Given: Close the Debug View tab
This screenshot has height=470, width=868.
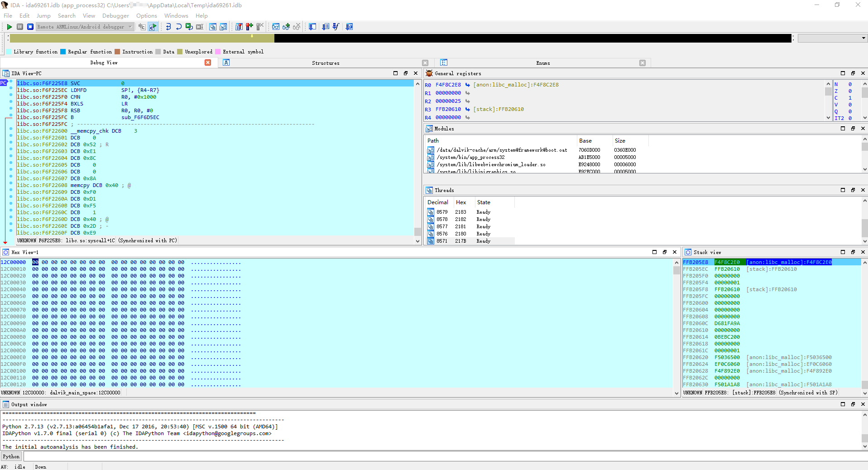Looking at the screenshot, I should (x=208, y=62).
